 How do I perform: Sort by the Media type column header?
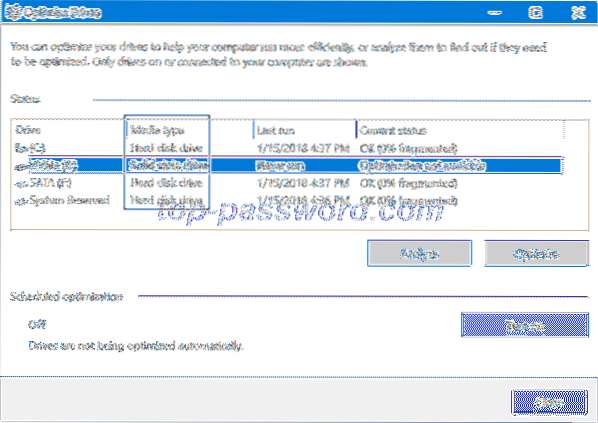point(157,130)
